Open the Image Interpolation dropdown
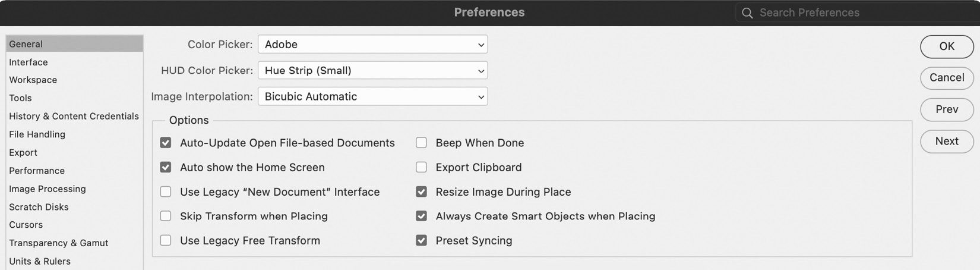Viewport: 980px width, 270px height. pos(372,96)
